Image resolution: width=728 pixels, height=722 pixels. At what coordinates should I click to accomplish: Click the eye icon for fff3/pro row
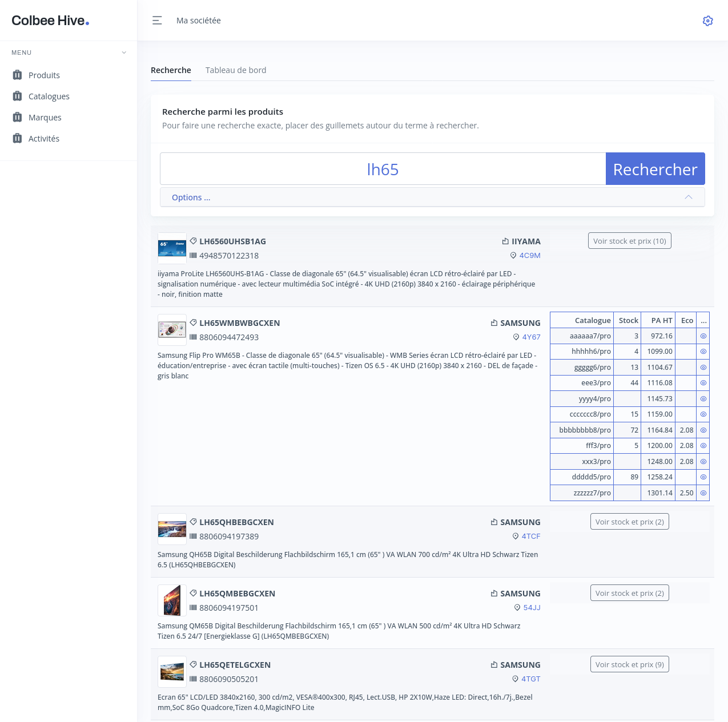pos(703,446)
